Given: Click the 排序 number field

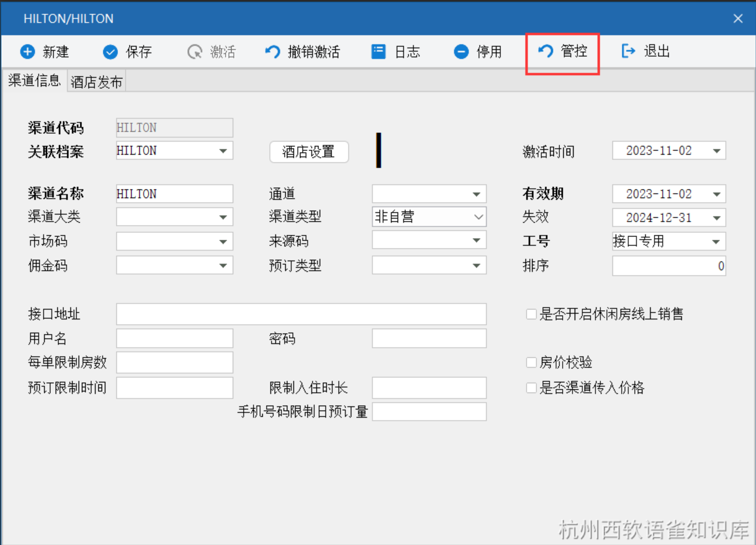Looking at the screenshot, I should (669, 266).
